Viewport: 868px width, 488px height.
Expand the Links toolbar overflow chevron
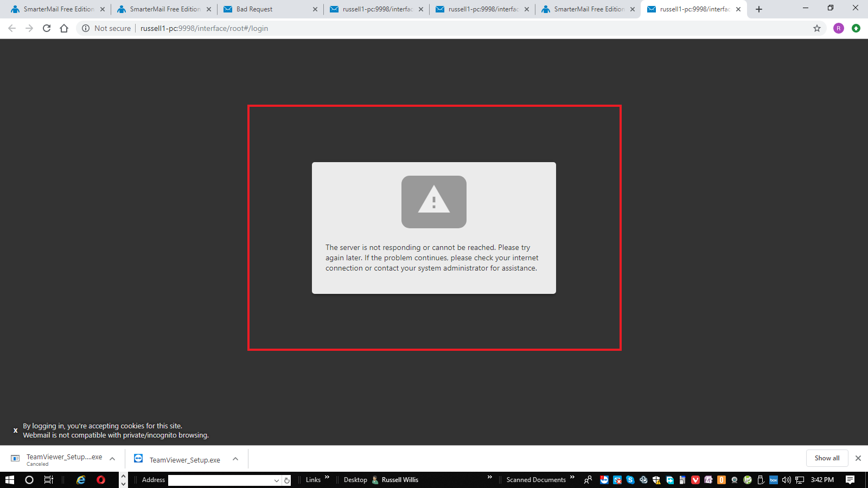(327, 478)
